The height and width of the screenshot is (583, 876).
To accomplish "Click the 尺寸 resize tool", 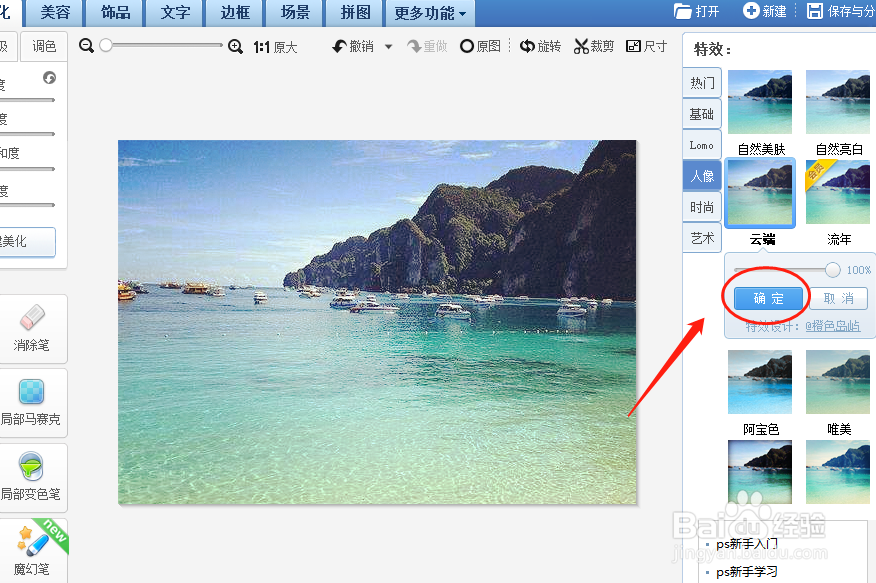I will 646,46.
